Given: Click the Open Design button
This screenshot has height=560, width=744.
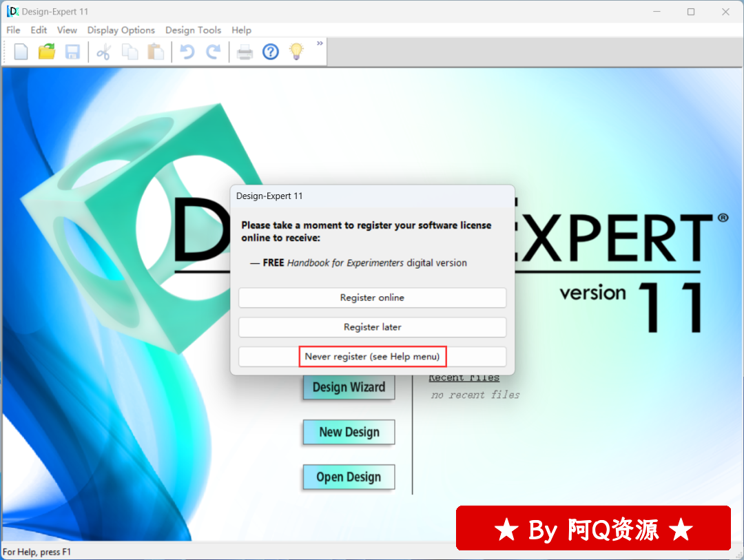Looking at the screenshot, I should tap(349, 477).
